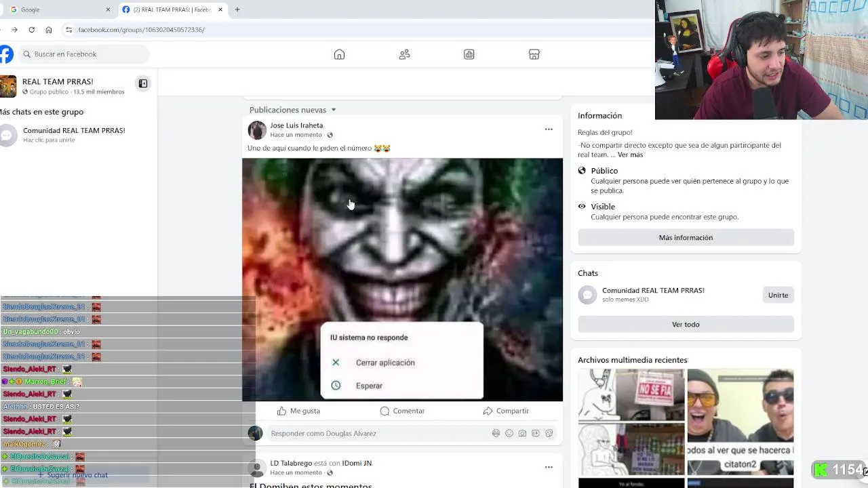Open Comunidad REAL TEAM PRRAS! chat in left sidebar
This screenshot has height=488, width=868.
74,135
